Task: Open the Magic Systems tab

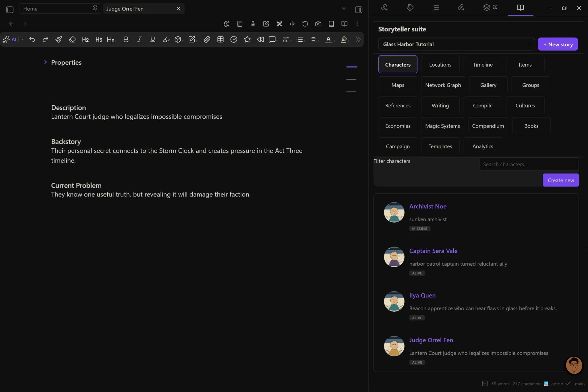Action: click(442, 126)
